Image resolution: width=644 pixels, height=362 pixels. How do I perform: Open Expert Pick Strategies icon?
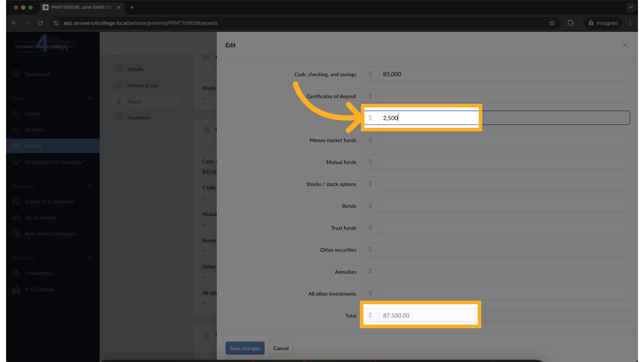coord(16,201)
